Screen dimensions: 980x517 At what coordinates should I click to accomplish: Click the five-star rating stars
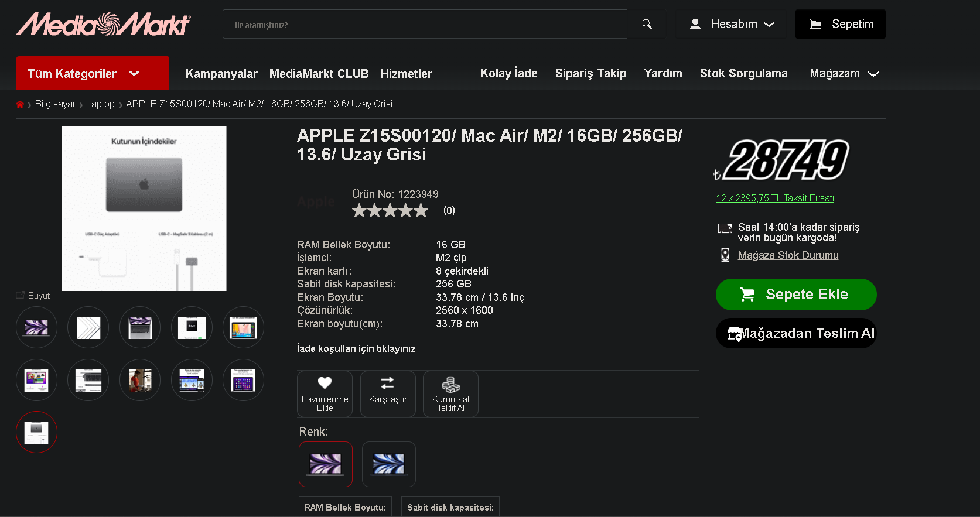390,211
